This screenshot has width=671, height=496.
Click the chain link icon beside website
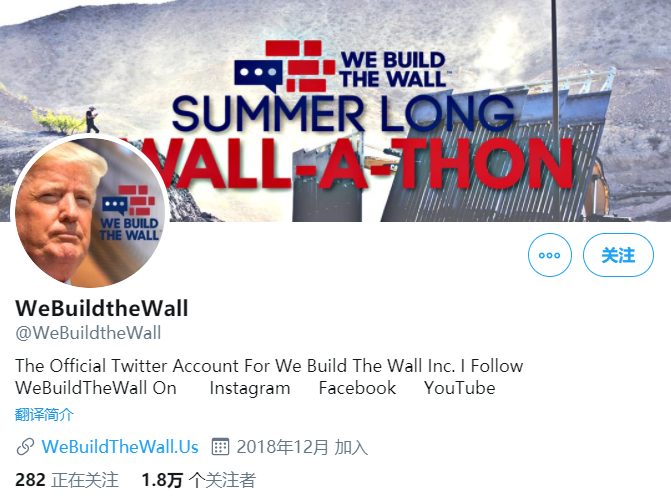point(25,447)
